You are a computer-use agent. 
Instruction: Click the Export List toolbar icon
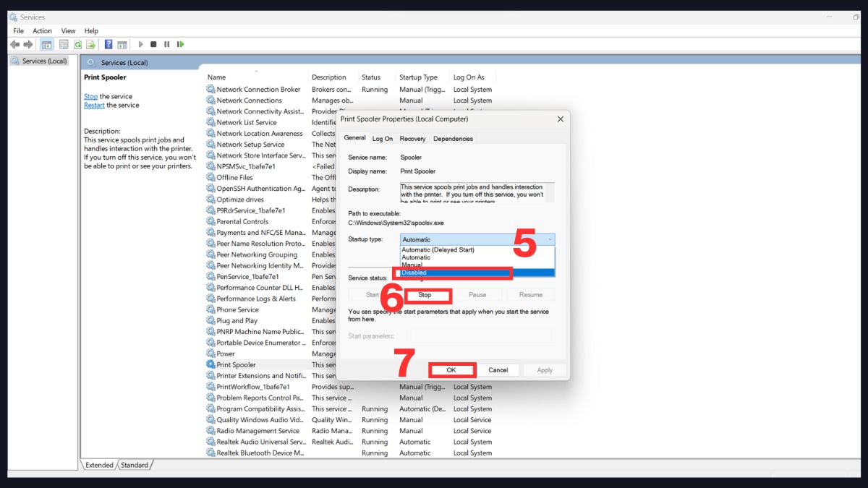91,44
